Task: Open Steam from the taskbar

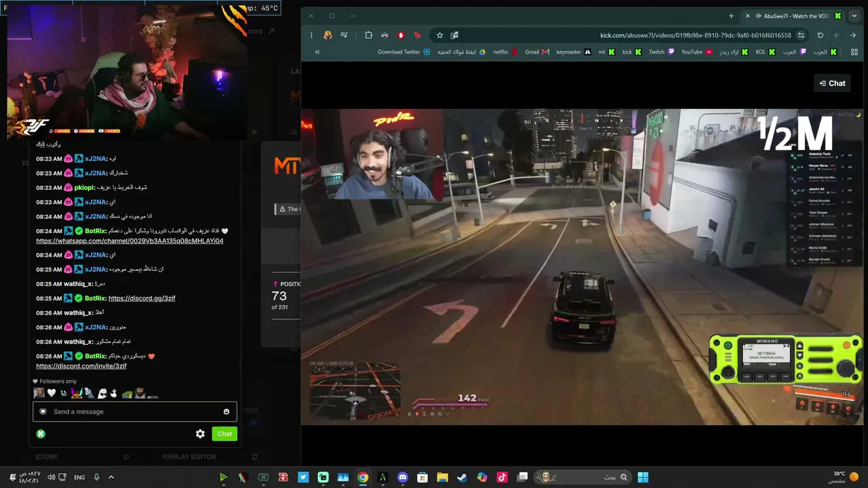Action: [x=462, y=477]
